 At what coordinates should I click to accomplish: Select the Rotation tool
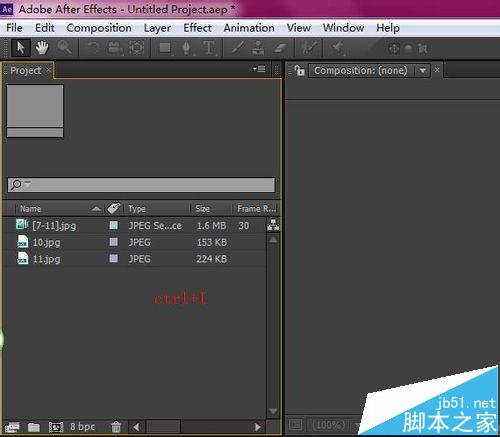[93, 48]
